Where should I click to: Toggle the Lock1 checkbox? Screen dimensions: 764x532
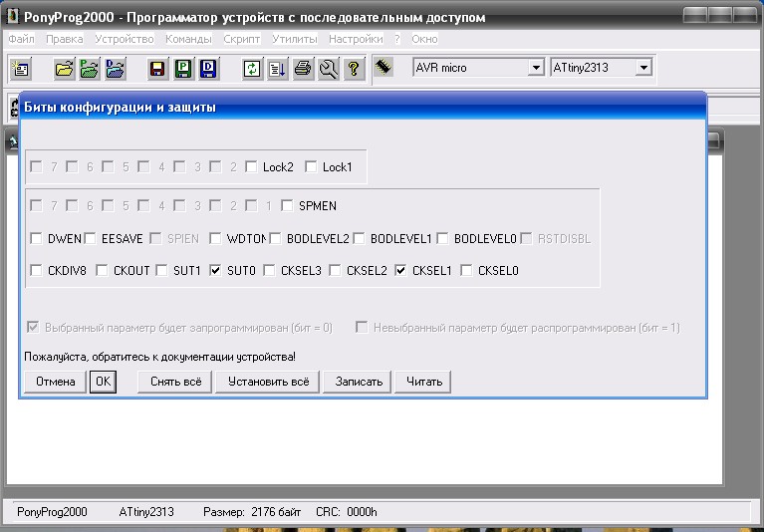pyautogui.click(x=311, y=167)
